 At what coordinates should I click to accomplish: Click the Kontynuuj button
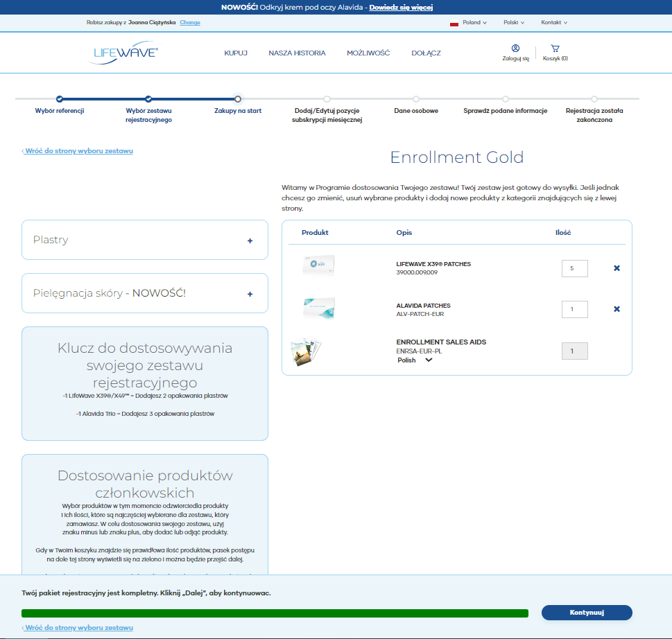point(587,613)
